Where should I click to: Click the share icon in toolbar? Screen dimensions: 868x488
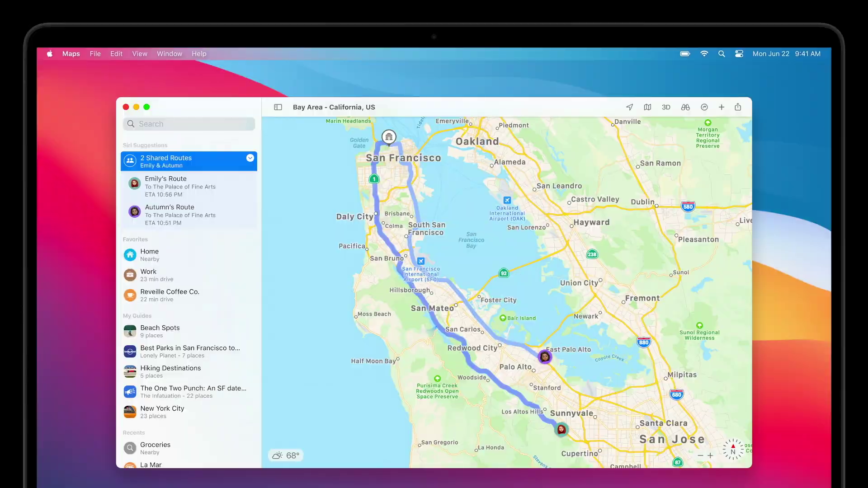pos(738,107)
